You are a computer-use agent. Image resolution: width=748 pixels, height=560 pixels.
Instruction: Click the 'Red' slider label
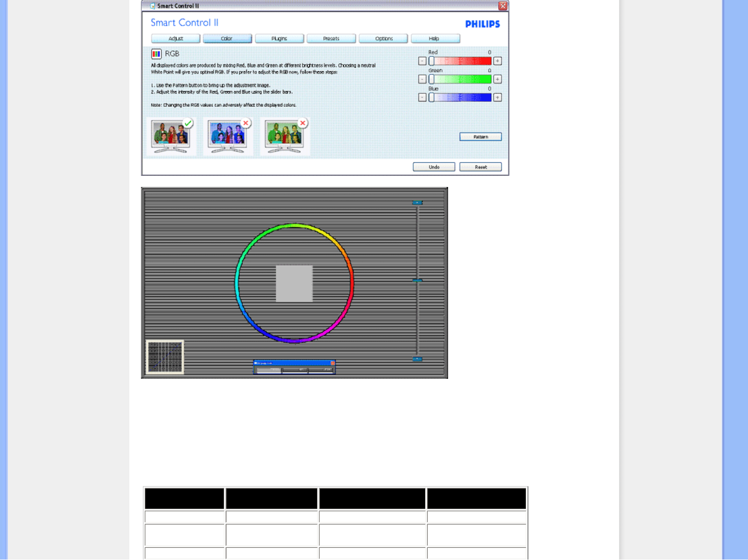tap(433, 52)
